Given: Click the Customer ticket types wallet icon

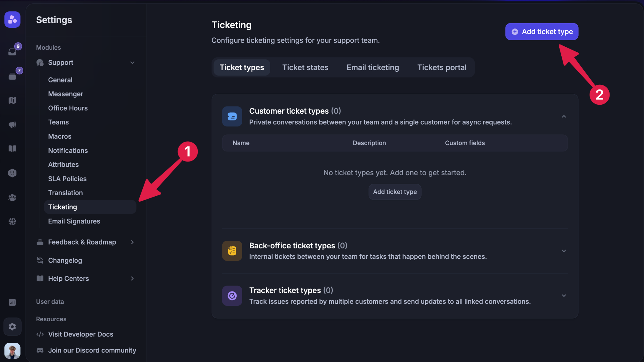Looking at the screenshot, I should (232, 116).
